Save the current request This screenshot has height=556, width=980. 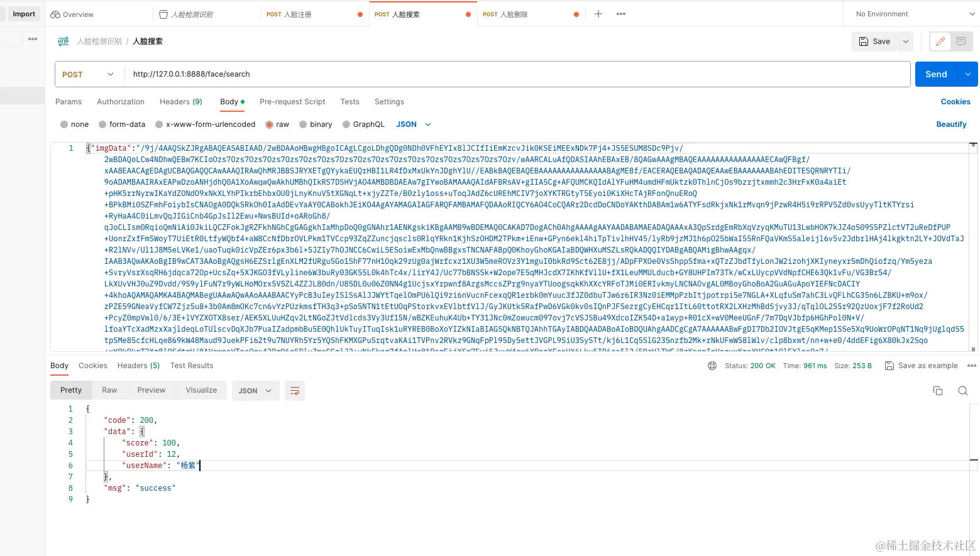[x=875, y=41]
